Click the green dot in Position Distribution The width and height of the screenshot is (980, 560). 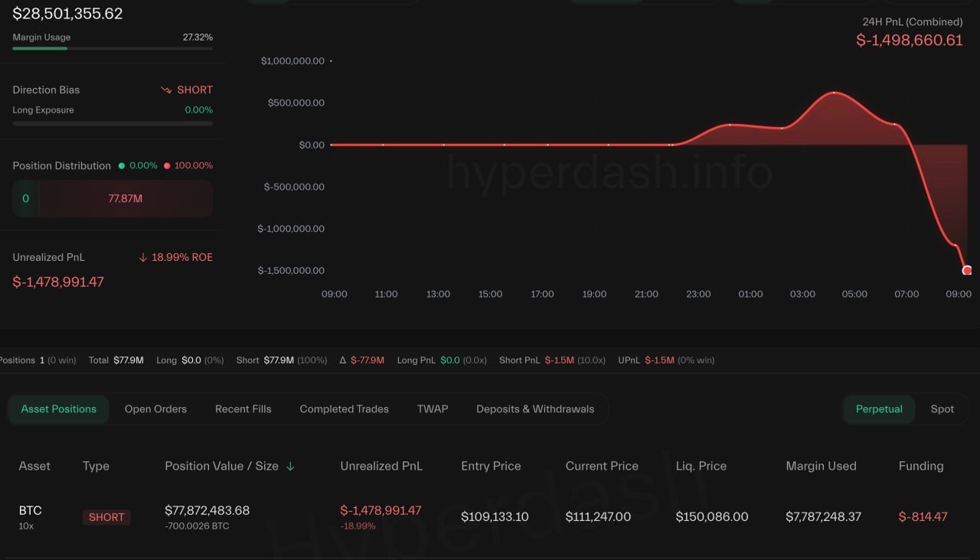pyautogui.click(x=120, y=166)
